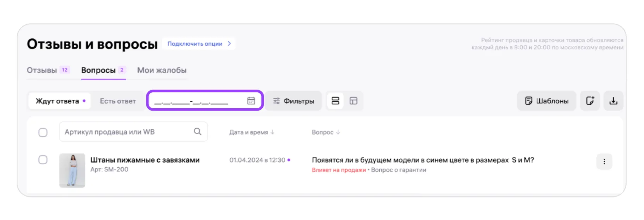Open the Мои жалобы tab

(162, 70)
